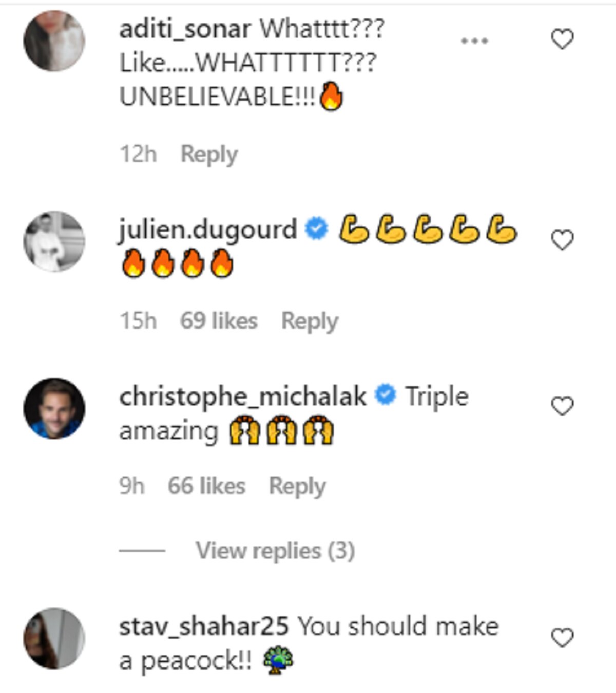616x693 pixels.
Task: Open the three-dot options on aditi_sonar's comment
Action: click(474, 41)
